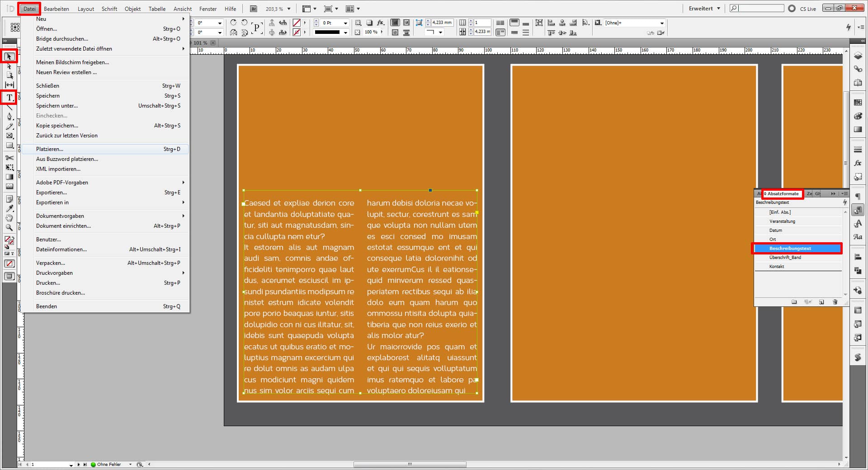The image size is (868, 470).
Task: Toggle the Normal view mode button
Action: tap(9, 276)
